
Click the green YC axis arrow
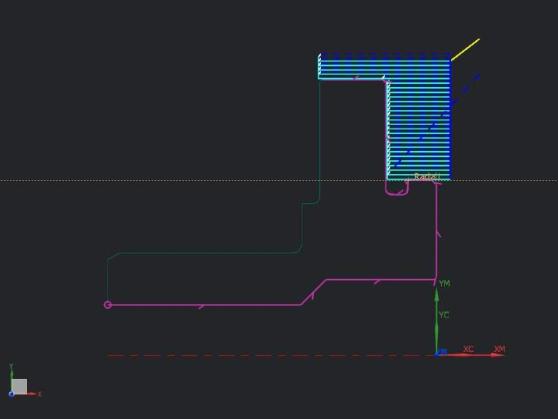pyautogui.click(x=436, y=320)
